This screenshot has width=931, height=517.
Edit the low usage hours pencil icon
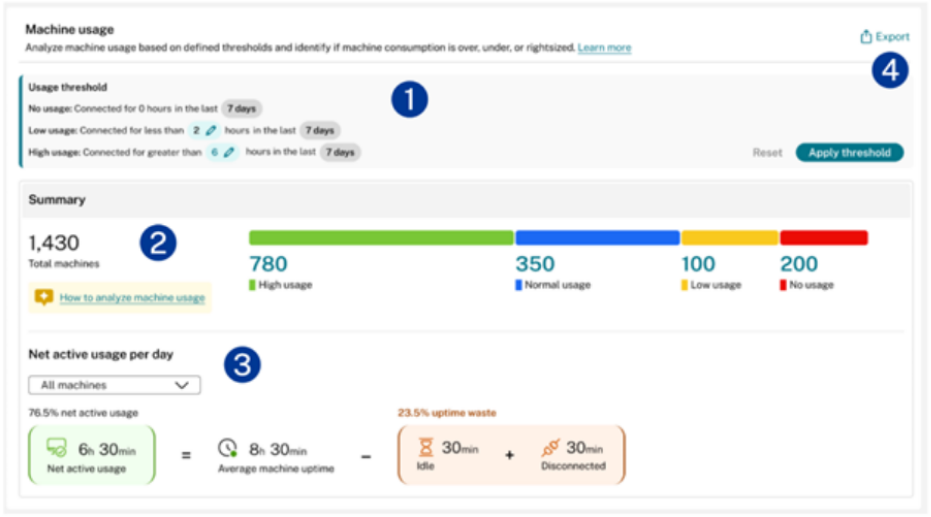pos(210,130)
